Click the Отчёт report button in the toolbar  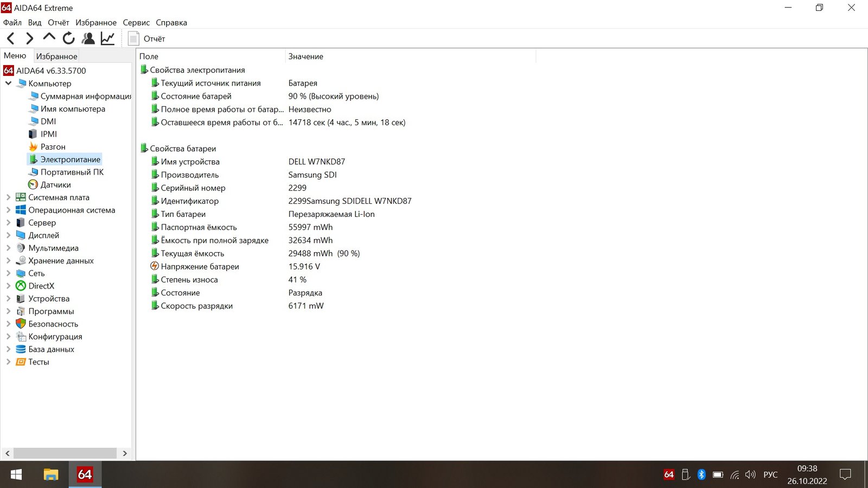(x=146, y=38)
